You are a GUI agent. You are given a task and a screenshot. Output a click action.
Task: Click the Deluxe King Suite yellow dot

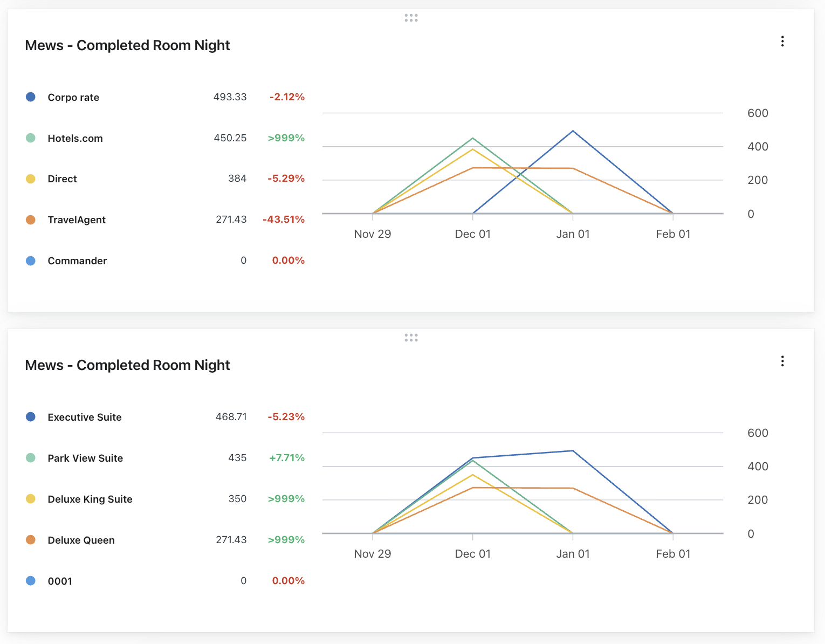pos(31,499)
